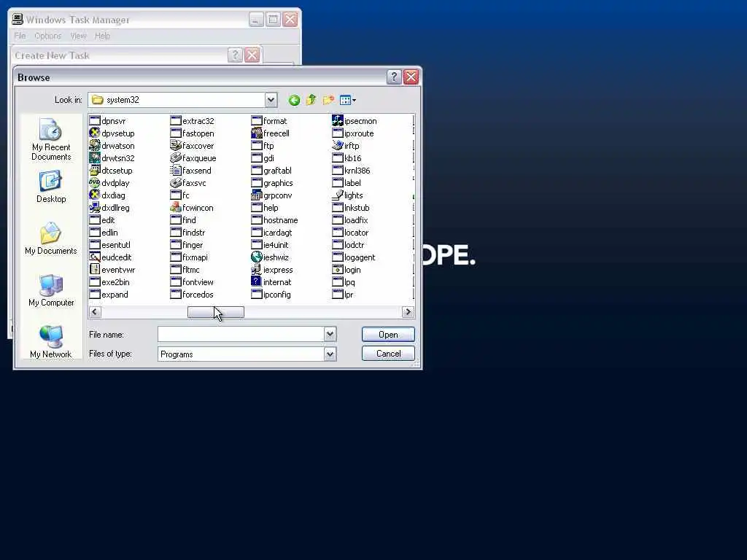This screenshot has height=560, width=747.
Task: Select the fontview file
Action: (192, 282)
